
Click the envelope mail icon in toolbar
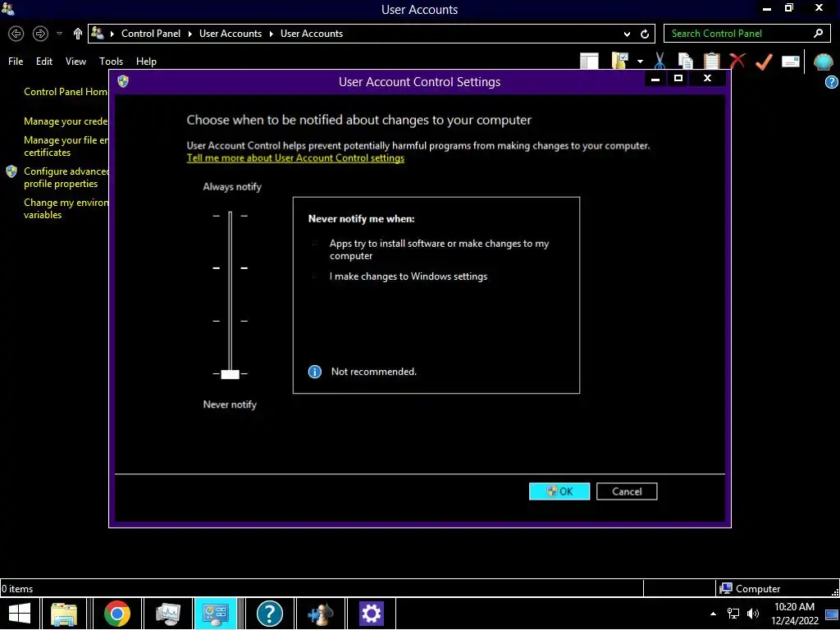tap(791, 62)
